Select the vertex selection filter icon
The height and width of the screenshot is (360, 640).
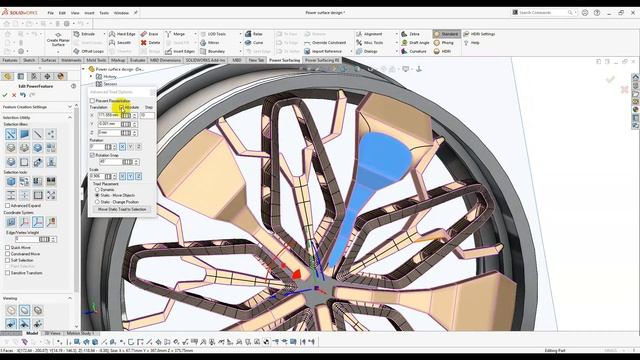[x=51, y=134]
